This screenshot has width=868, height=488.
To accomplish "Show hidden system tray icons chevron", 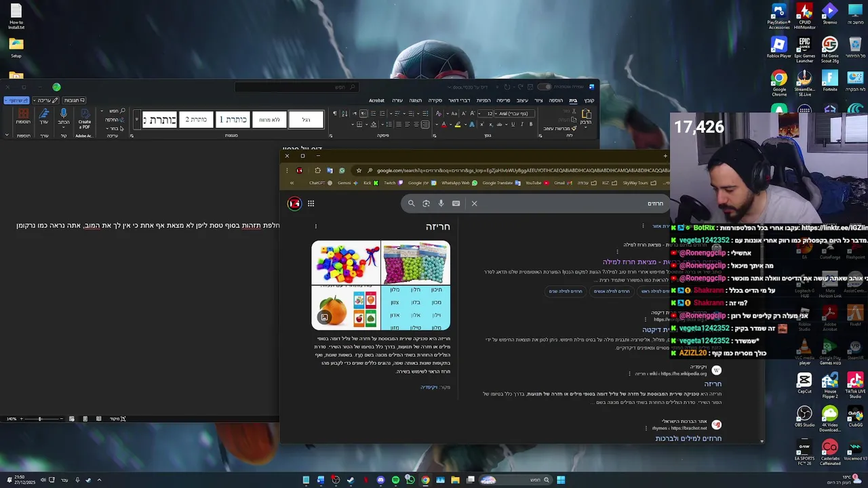I will 99,480.
